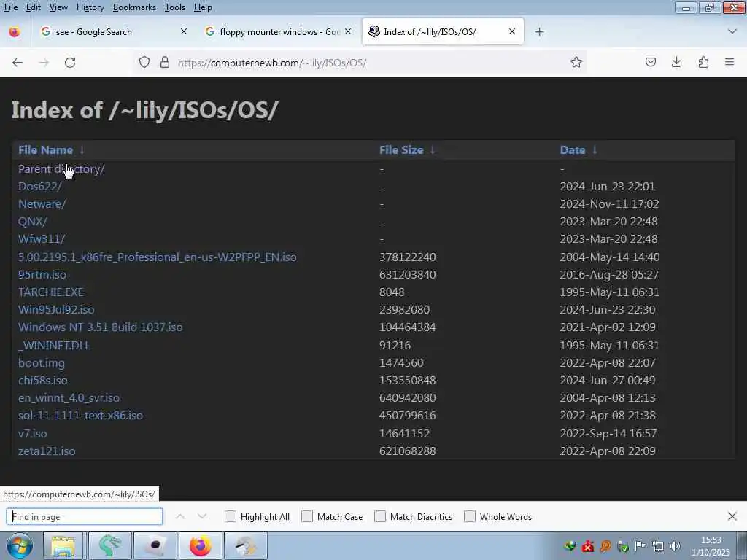Open the History menu

point(90,7)
